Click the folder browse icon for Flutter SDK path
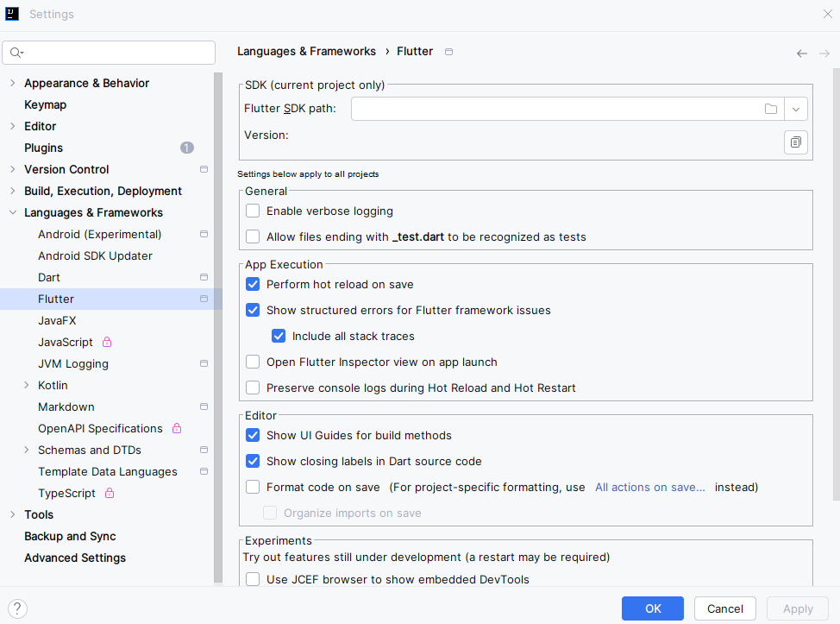840x624 pixels. [x=770, y=109]
